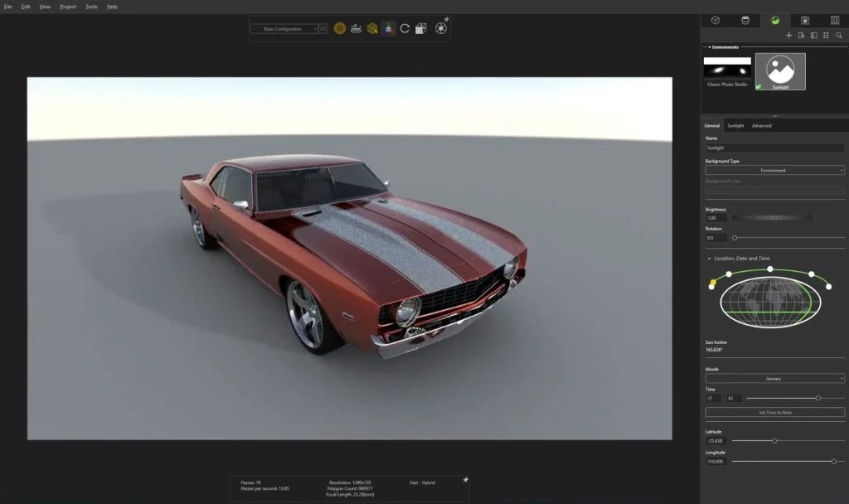This screenshot has height=504, width=849.
Task: Click the camera aperture icon in toolbar
Action: (x=441, y=28)
